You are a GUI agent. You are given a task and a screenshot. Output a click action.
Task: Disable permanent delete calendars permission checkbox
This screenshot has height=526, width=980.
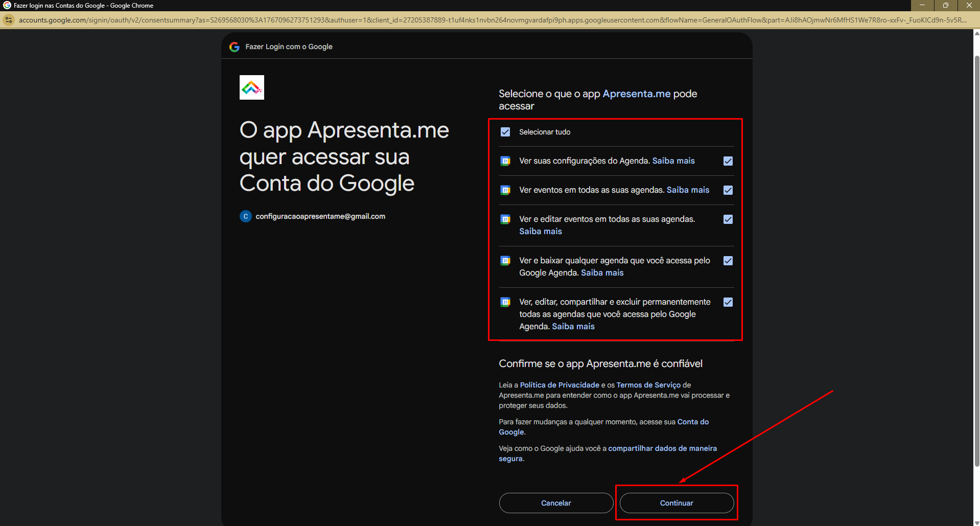728,302
